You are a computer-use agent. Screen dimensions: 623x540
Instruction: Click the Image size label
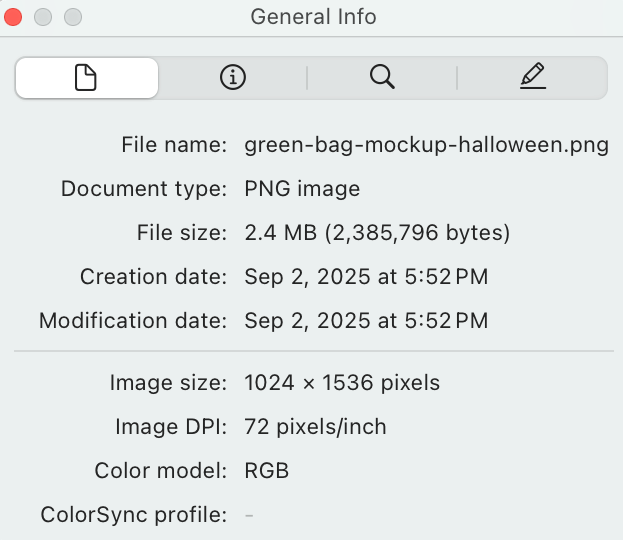169,383
